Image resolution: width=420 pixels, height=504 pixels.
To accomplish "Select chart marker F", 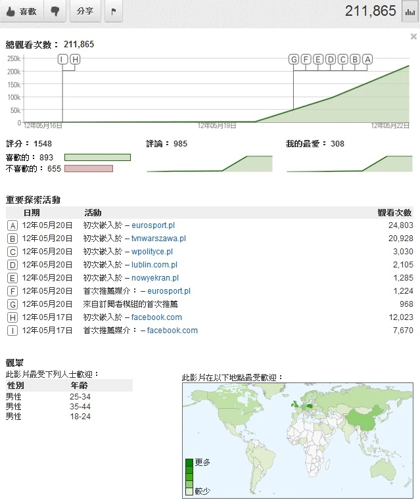I will click(306, 59).
